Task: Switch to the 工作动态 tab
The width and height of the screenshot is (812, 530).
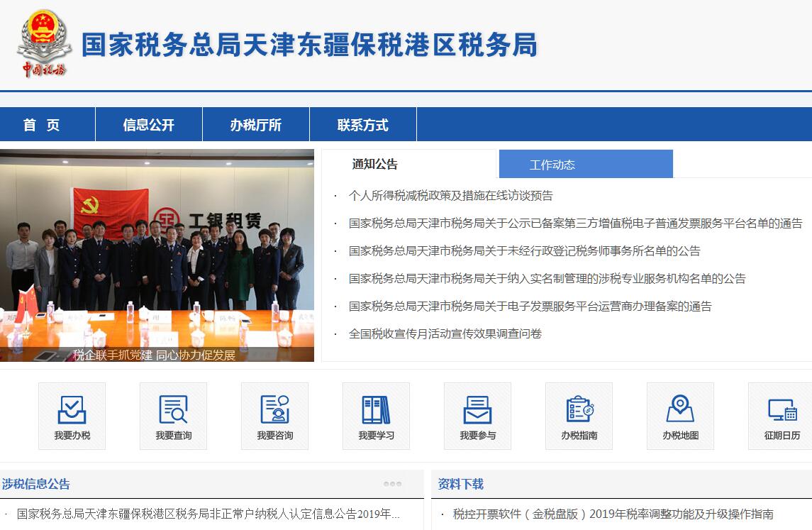Action: pos(552,165)
